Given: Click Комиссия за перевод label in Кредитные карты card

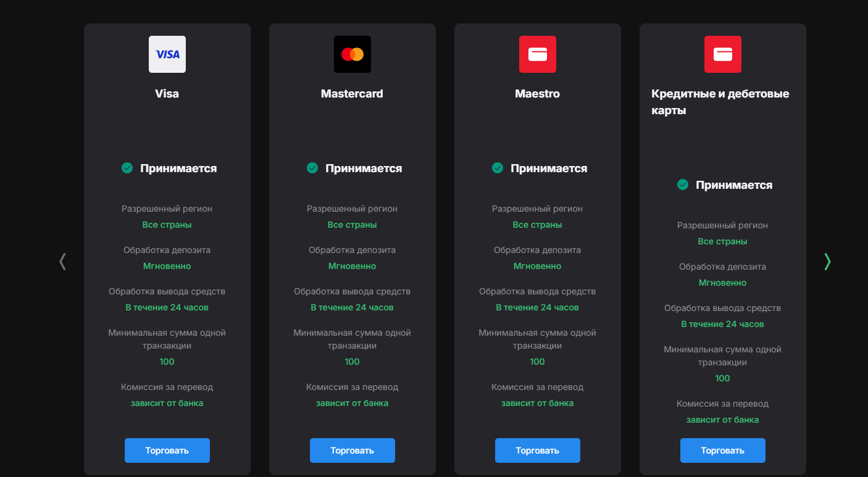Looking at the screenshot, I should point(723,404).
